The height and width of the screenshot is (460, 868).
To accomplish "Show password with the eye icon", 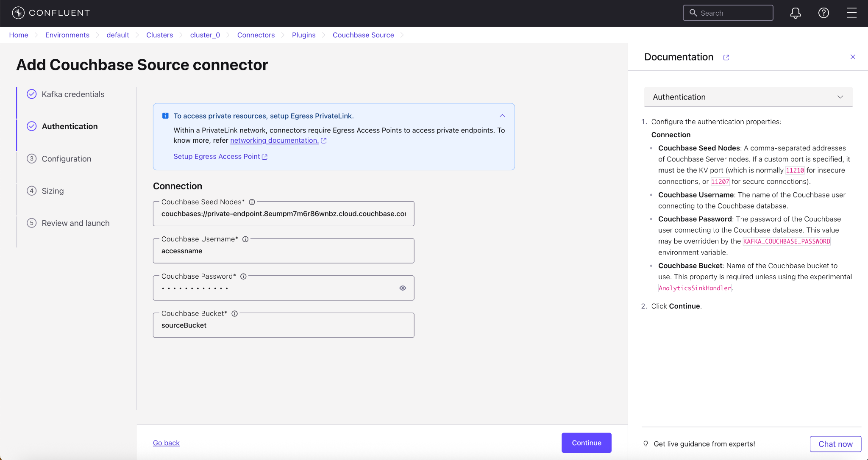I will [403, 288].
